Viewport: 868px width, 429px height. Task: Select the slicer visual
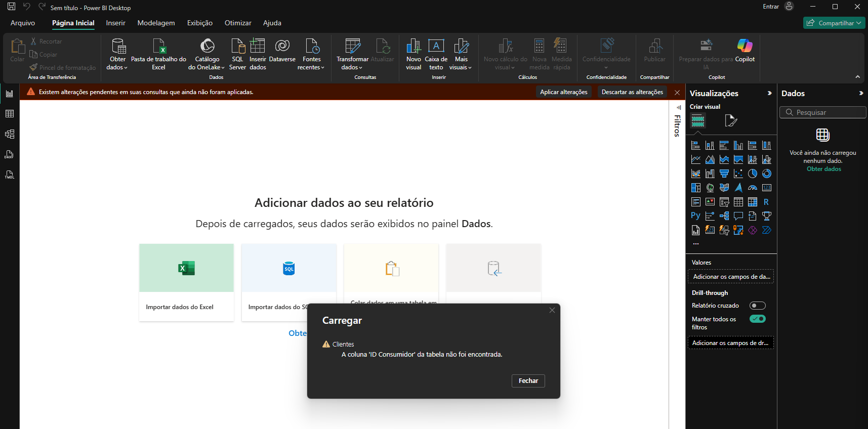pyautogui.click(x=724, y=202)
